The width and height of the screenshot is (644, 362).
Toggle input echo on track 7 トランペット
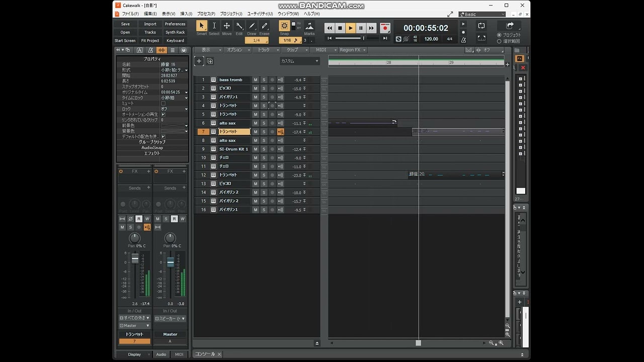coord(281,132)
